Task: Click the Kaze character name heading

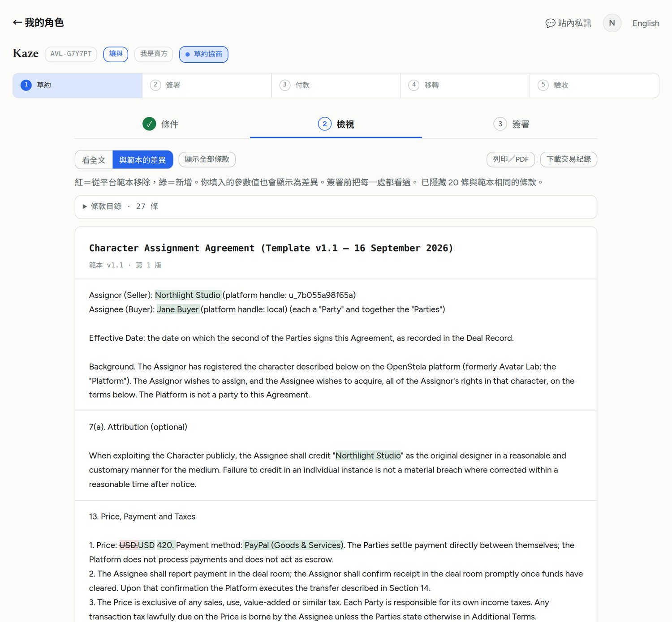Action: click(26, 53)
